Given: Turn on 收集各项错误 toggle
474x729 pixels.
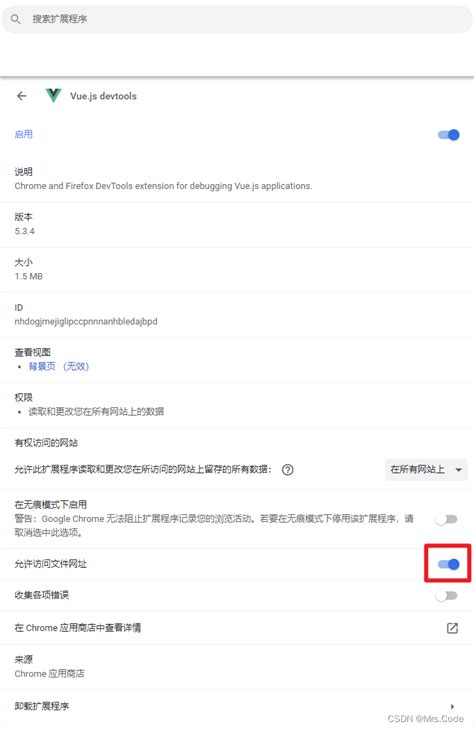Looking at the screenshot, I should [x=447, y=596].
